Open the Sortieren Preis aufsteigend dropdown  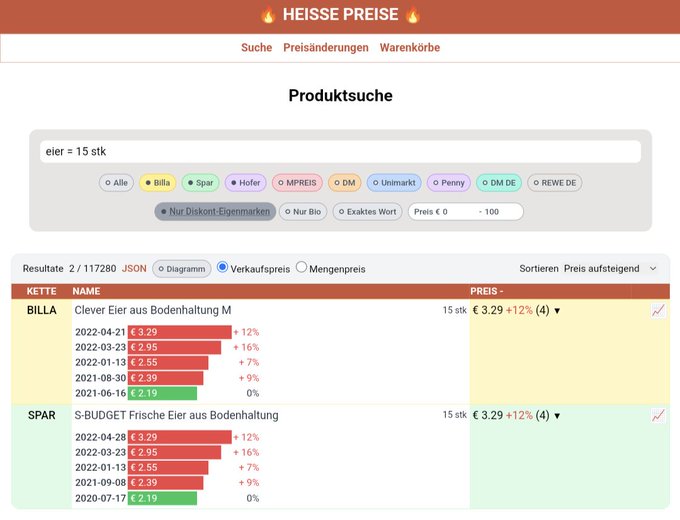[x=610, y=268]
